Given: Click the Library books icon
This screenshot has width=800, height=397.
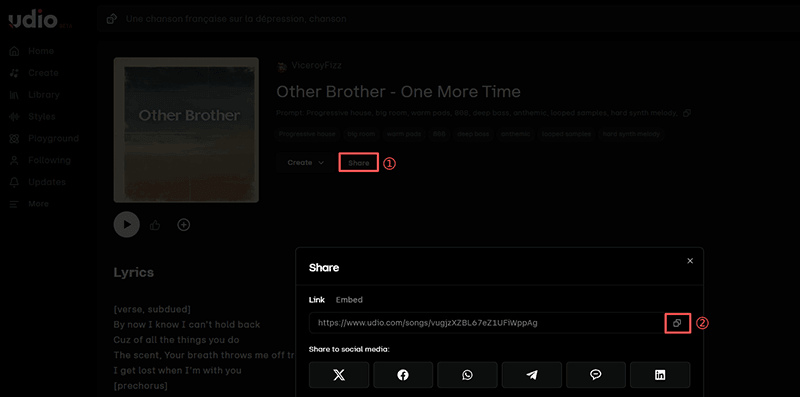Looking at the screenshot, I should (x=14, y=95).
